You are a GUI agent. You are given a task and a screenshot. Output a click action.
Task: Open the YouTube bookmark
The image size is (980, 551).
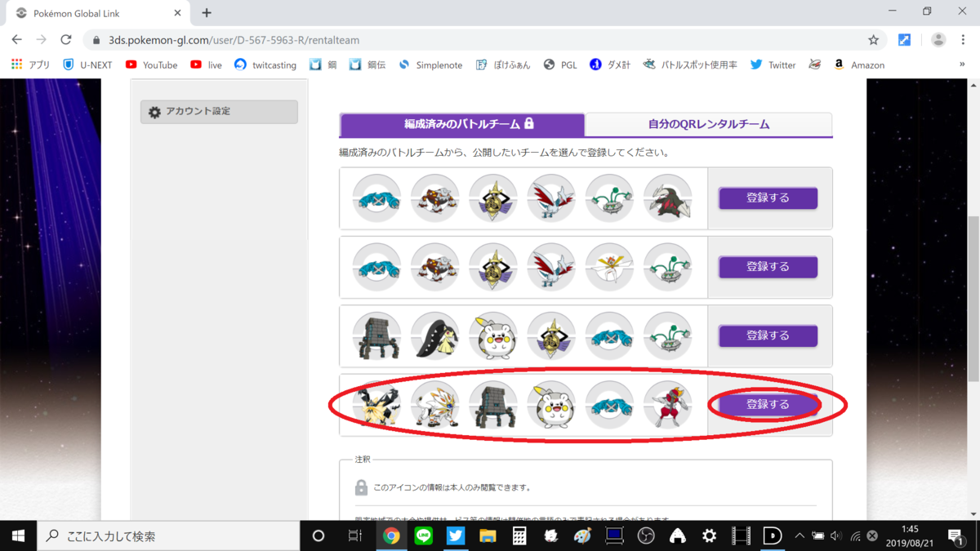[151, 64]
